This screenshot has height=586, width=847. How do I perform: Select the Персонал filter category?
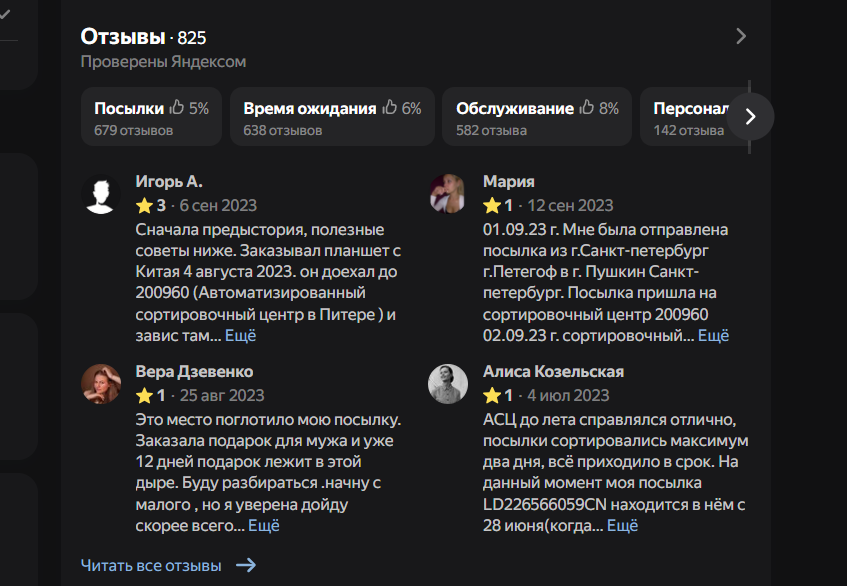pos(689,116)
